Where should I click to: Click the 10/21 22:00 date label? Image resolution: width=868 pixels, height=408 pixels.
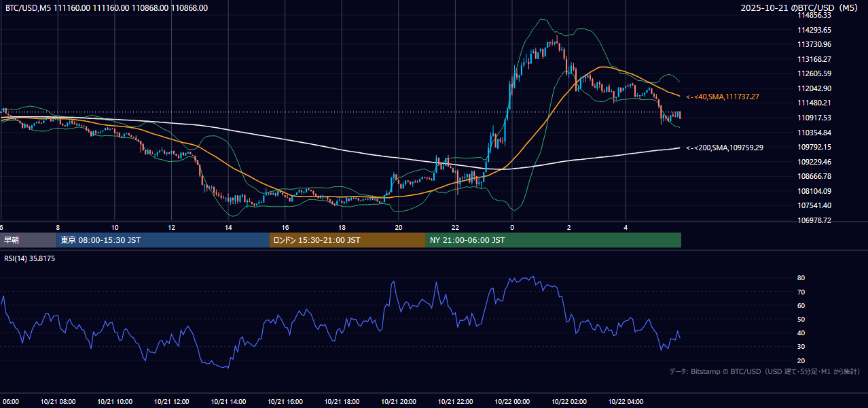[x=455, y=402]
